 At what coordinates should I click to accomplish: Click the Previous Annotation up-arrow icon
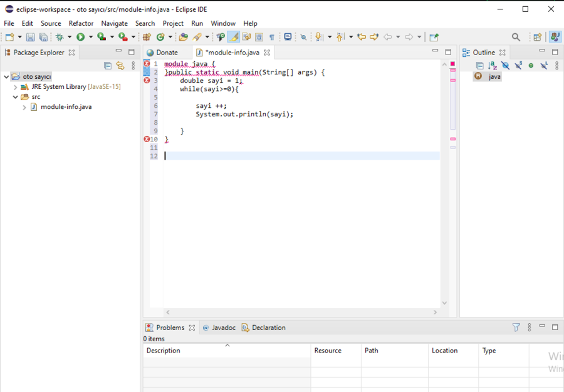340,37
